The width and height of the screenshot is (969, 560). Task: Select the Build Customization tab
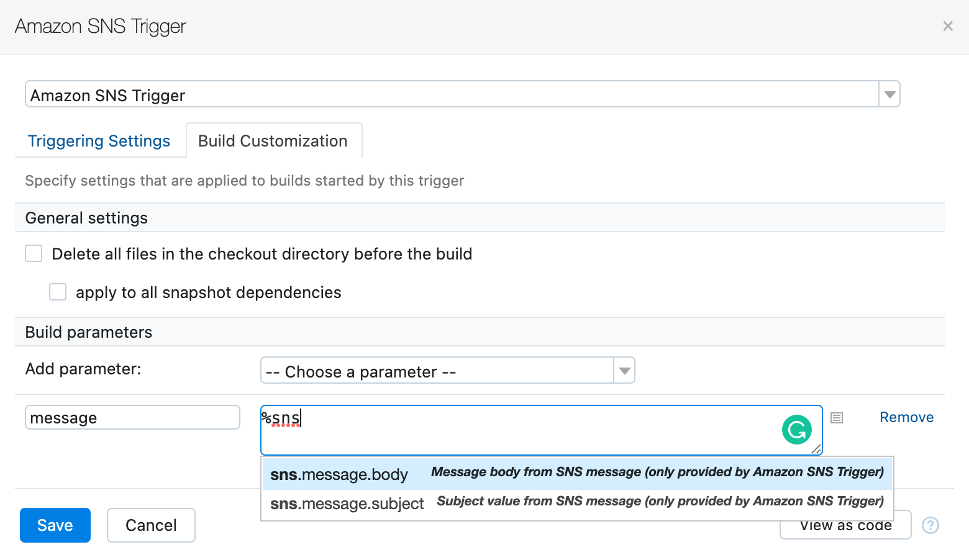coord(273,141)
